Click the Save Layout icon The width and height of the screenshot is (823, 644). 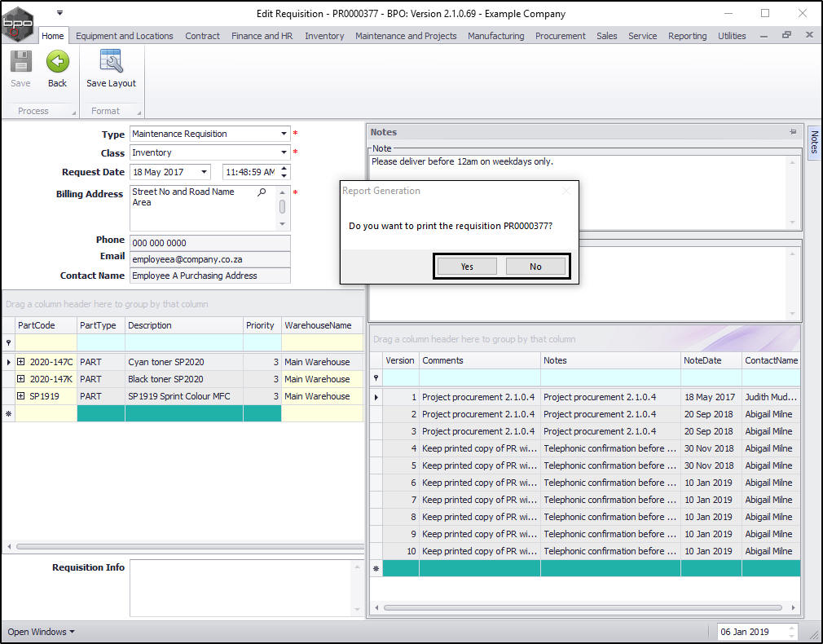(x=111, y=63)
